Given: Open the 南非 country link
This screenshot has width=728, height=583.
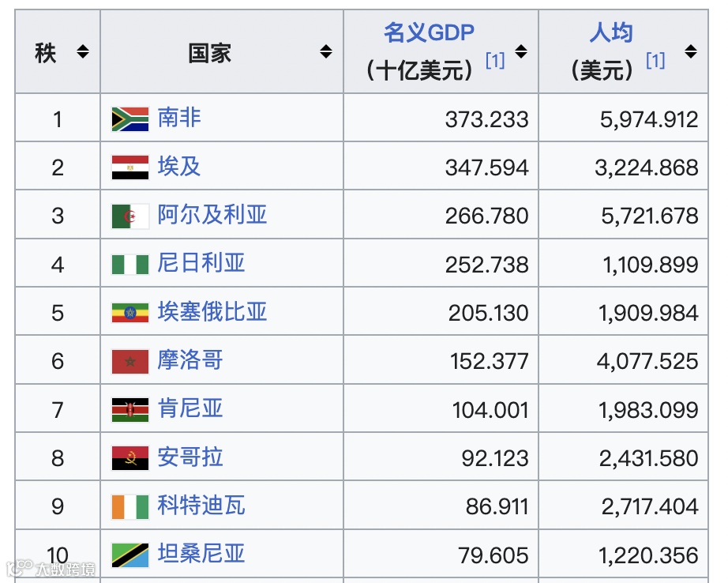Looking at the screenshot, I should pyautogui.click(x=179, y=118).
